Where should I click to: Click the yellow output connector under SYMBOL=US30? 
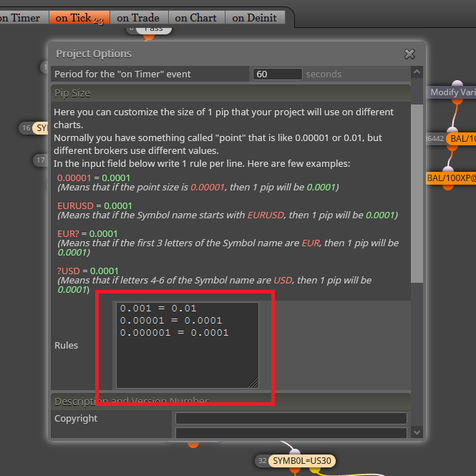[315, 470]
